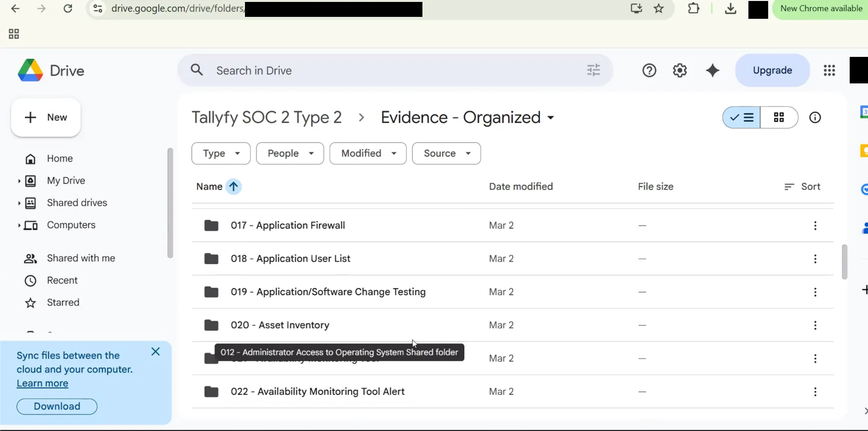Switch to grid layout view

(x=779, y=118)
